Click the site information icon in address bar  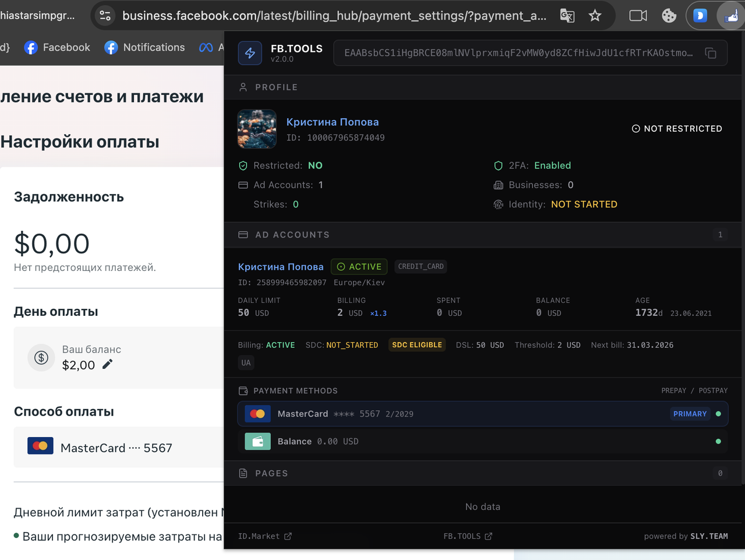105,16
